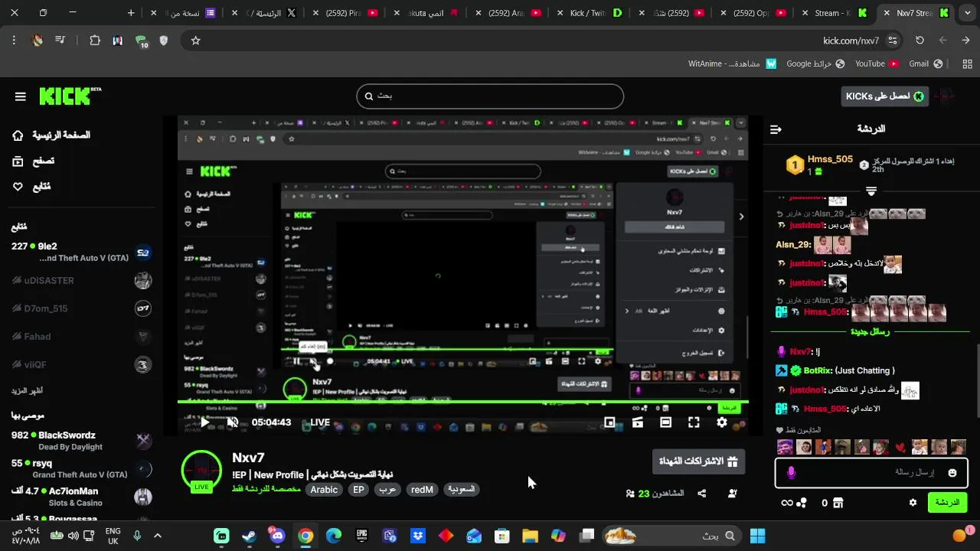980x551 pixels.
Task: Open Discord from the taskbar
Action: 277,536
